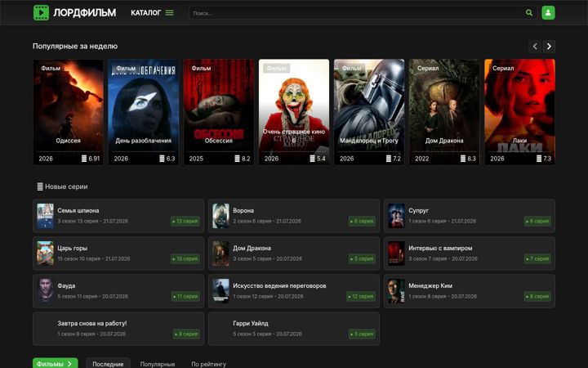Play the 6 серия badge for Ворона

pyautogui.click(x=362, y=221)
